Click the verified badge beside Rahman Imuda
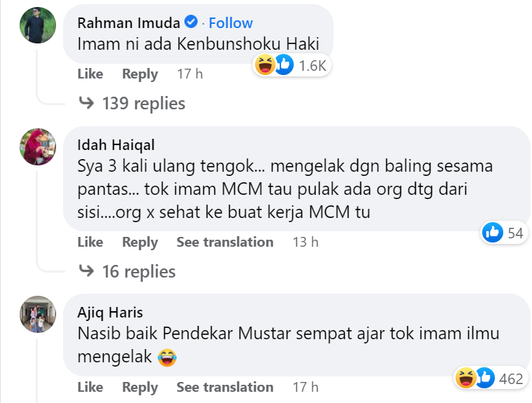This screenshot has height=403, width=532. pyautogui.click(x=191, y=23)
